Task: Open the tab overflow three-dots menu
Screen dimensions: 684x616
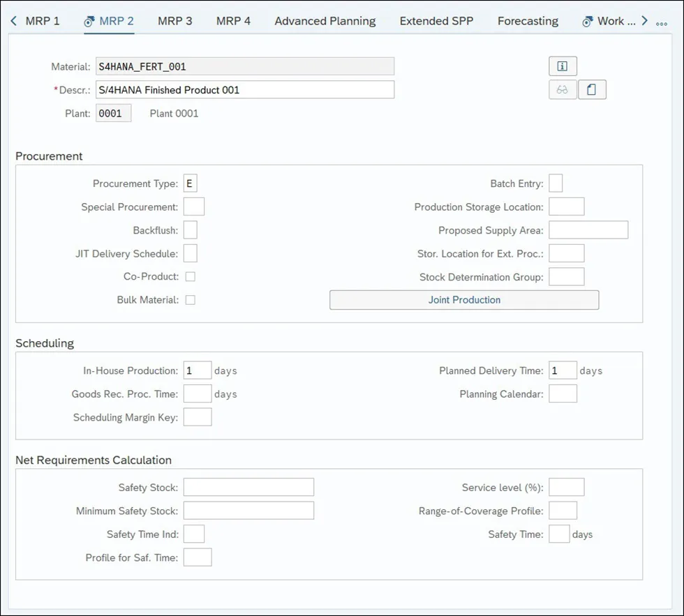Action: point(662,24)
